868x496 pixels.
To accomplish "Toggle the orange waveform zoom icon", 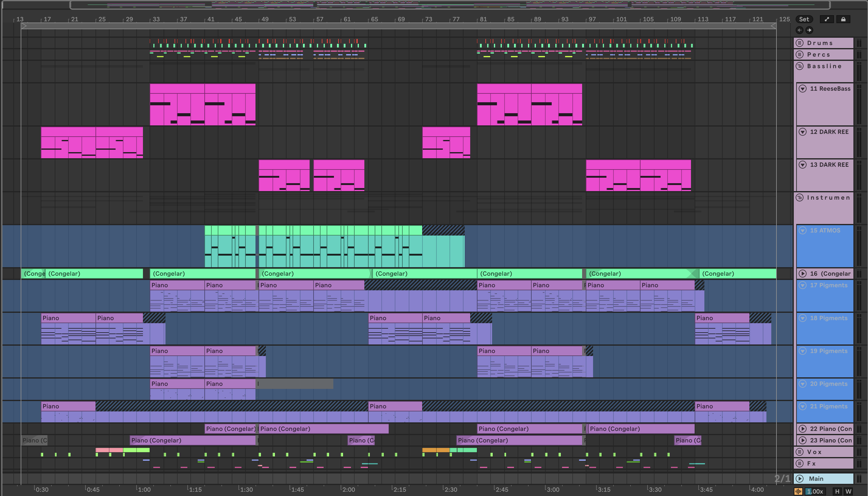I will tap(798, 491).
